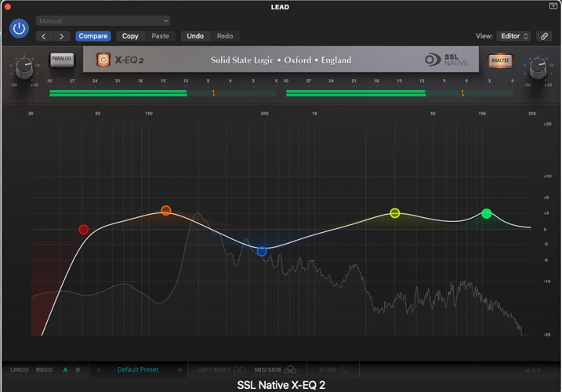Toggle the Compare button
562x392 pixels.
coord(92,36)
